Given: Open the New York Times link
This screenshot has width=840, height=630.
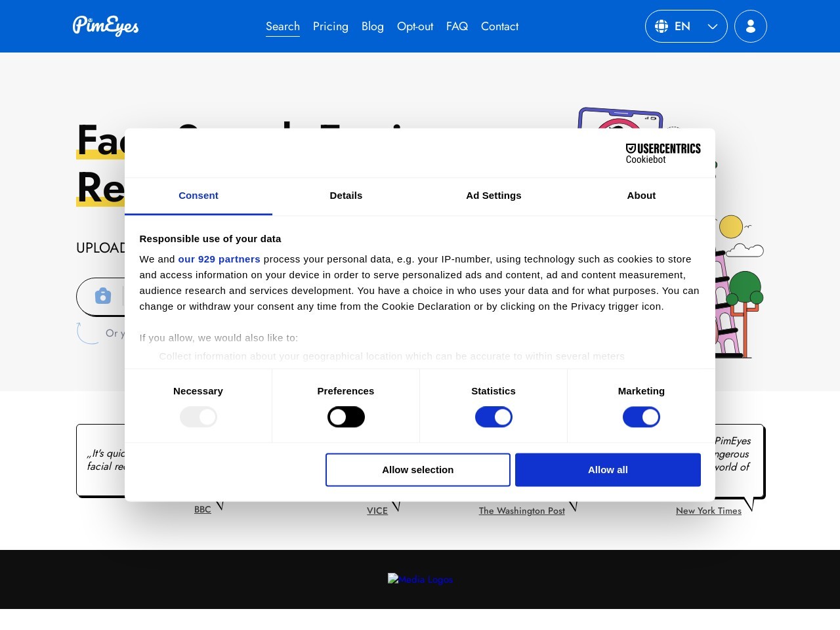Looking at the screenshot, I should pos(709,511).
